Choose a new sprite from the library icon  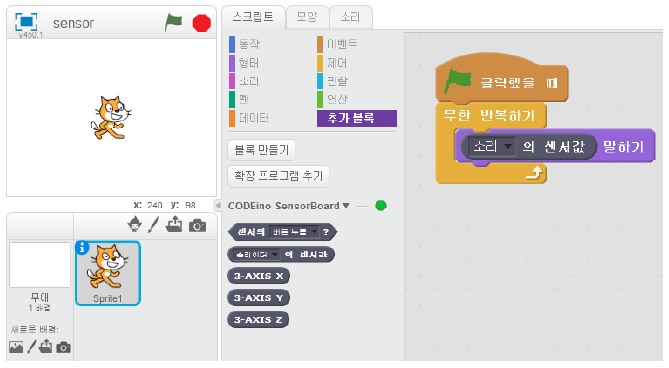point(135,224)
